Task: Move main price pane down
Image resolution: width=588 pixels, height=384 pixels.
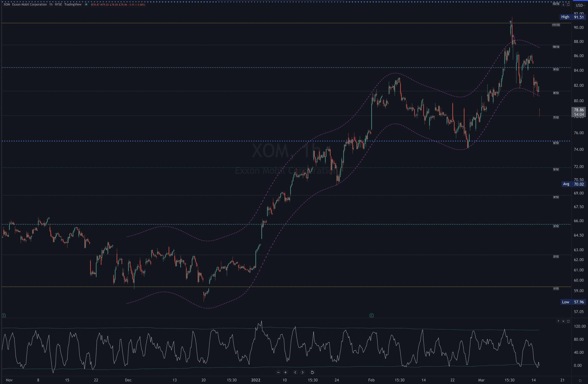Action: tap(563, 4)
